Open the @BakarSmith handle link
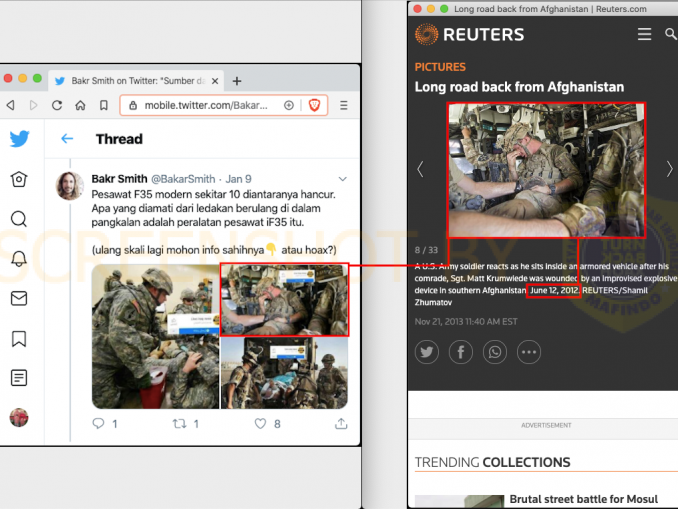The height and width of the screenshot is (509, 678). 183,179
